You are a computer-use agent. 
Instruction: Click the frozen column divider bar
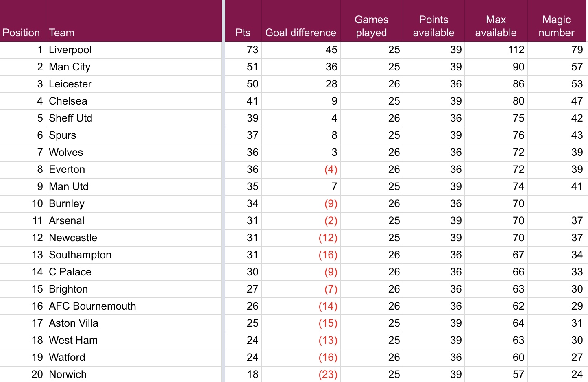coord(223,191)
